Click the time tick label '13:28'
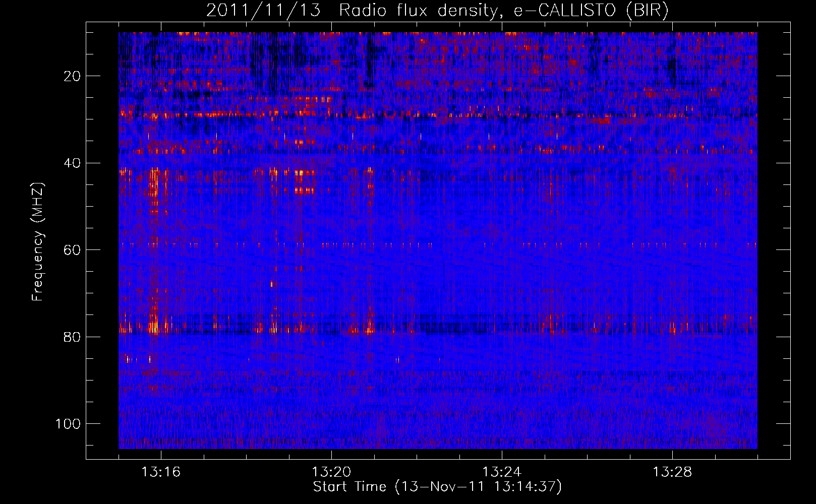Screen dimensions: 816x504 pyautogui.click(x=672, y=472)
